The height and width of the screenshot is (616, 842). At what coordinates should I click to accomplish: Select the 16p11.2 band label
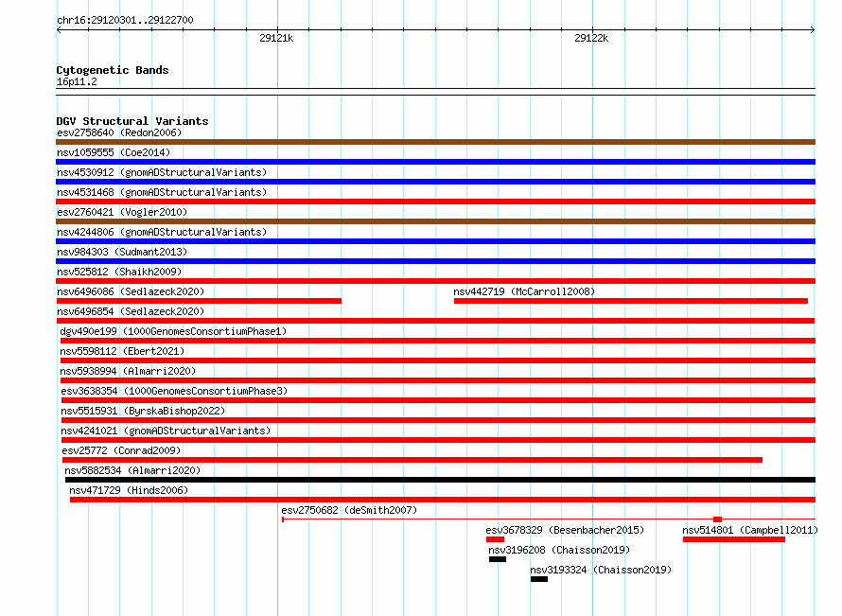pos(77,81)
